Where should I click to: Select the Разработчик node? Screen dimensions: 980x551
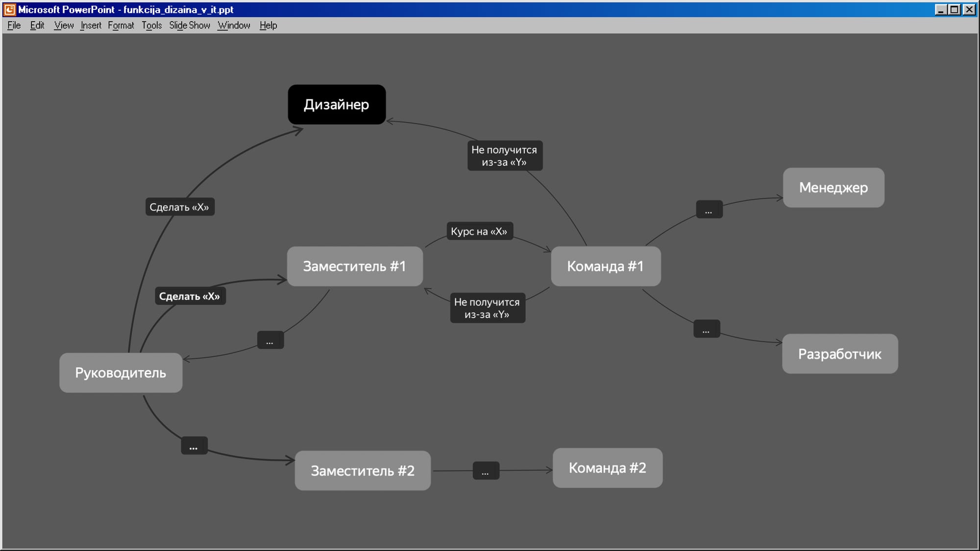click(840, 354)
